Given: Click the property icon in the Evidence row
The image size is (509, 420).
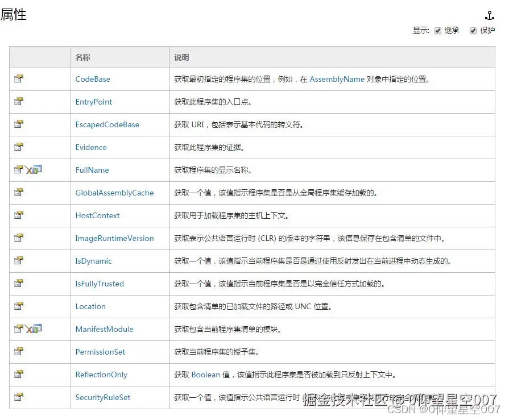Looking at the screenshot, I should tap(19, 147).
